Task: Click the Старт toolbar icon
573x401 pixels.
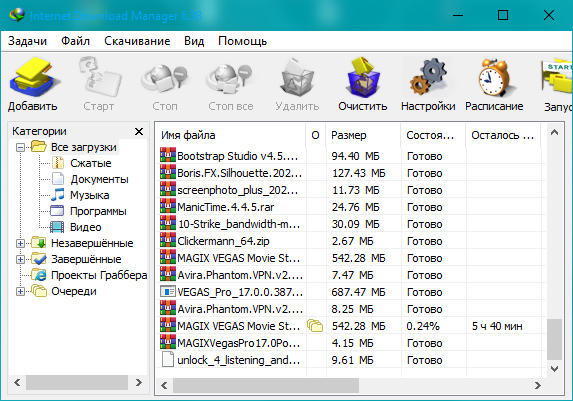Action: click(x=99, y=77)
